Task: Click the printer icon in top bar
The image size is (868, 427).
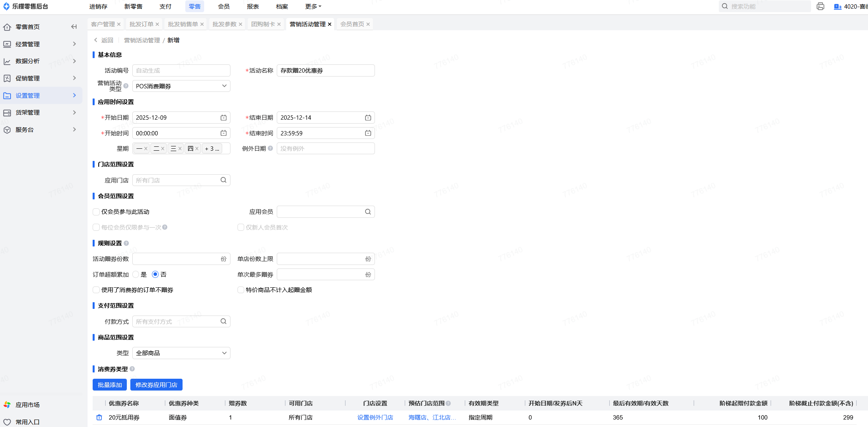Action: point(820,6)
